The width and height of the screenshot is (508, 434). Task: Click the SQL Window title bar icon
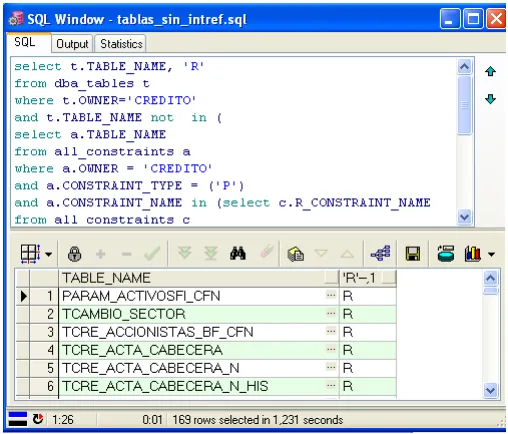pos(16,19)
